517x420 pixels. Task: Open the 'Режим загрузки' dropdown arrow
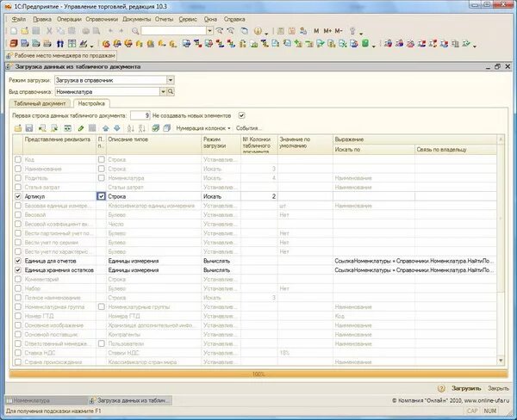pyautogui.click(x=170, y=80)
